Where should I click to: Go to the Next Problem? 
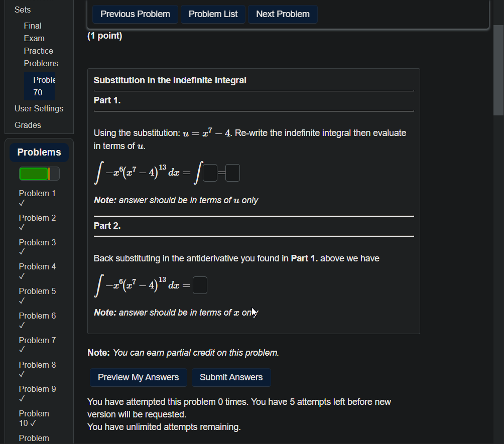pyautogui.click(x=283, y=14)
